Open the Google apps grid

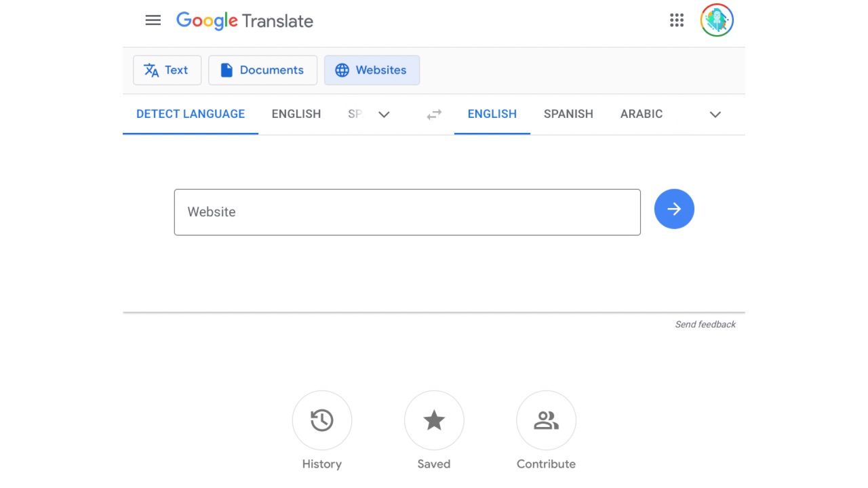(676, 20)
